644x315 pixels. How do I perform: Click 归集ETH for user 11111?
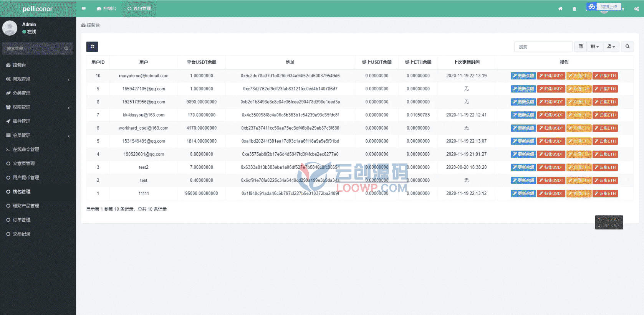605,193
